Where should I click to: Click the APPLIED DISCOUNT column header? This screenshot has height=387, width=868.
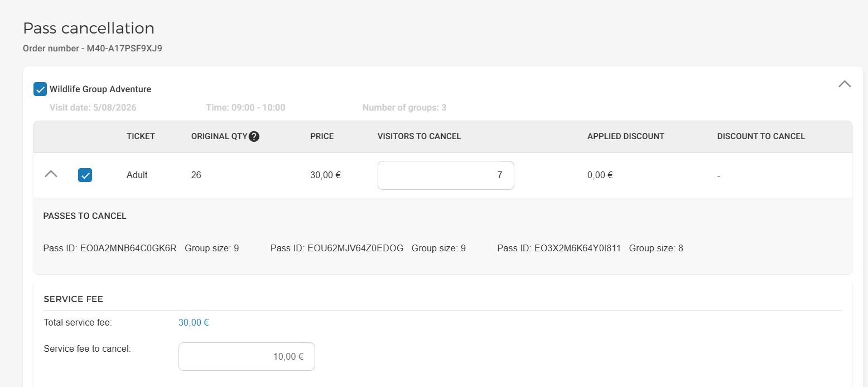pos(626,136)
